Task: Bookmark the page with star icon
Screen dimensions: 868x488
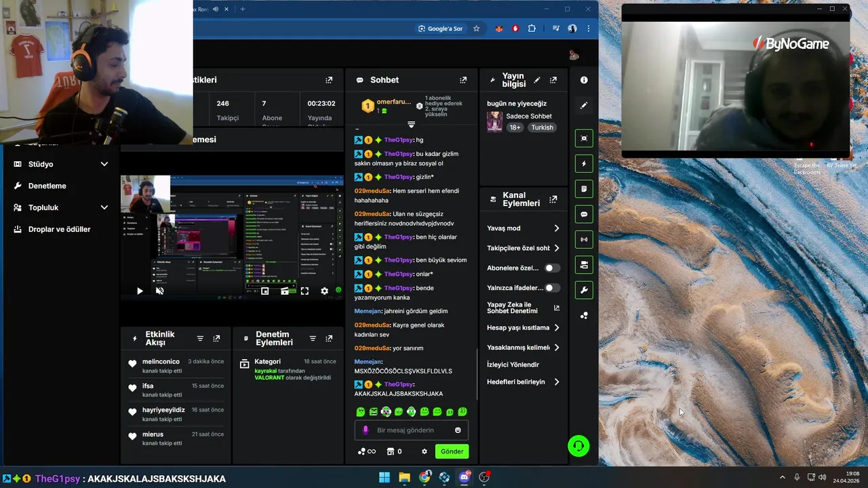Action: [476, 28]
